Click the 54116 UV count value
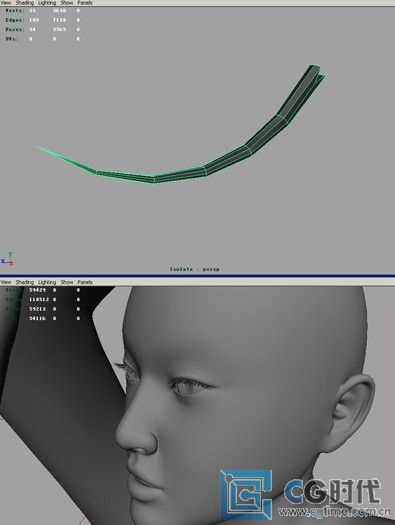Image resolution: width=395 pixels, height=525 pixels. (37, 318)
